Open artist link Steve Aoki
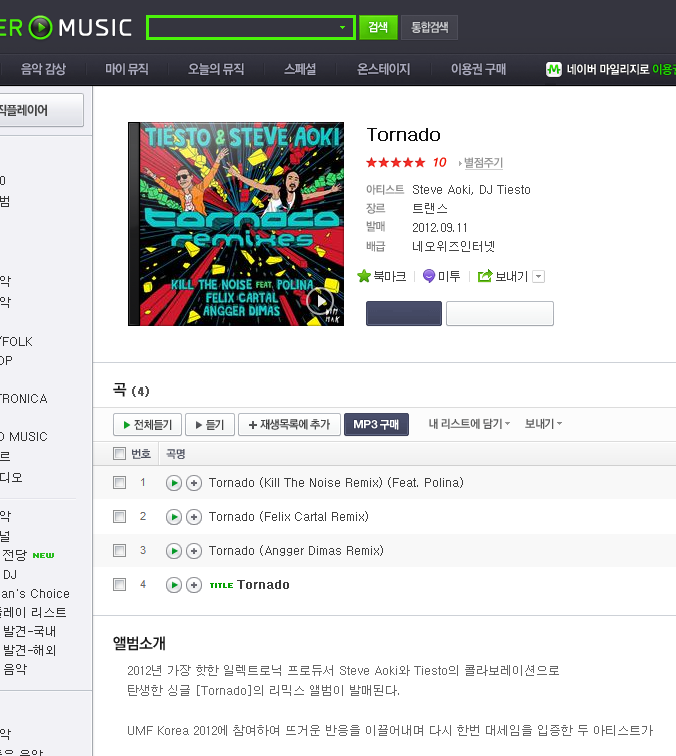This screenshot has width=676, height=756. coord(441,190)
